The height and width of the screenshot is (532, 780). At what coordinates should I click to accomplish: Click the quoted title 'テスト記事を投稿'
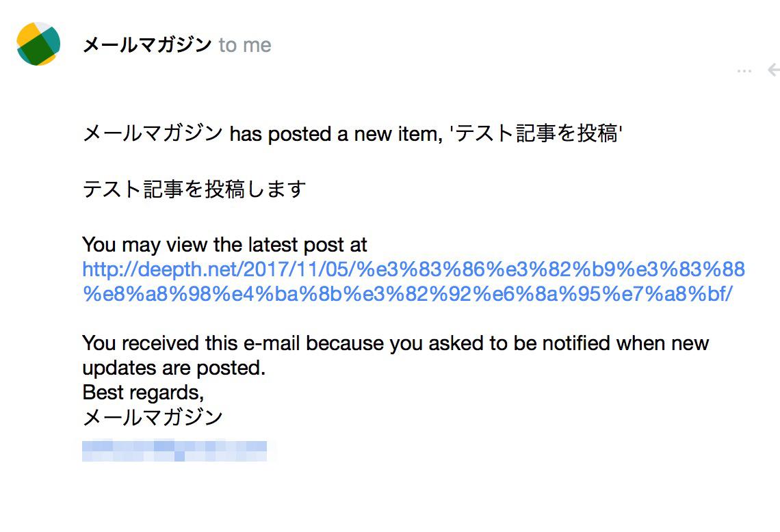point(536,134)
